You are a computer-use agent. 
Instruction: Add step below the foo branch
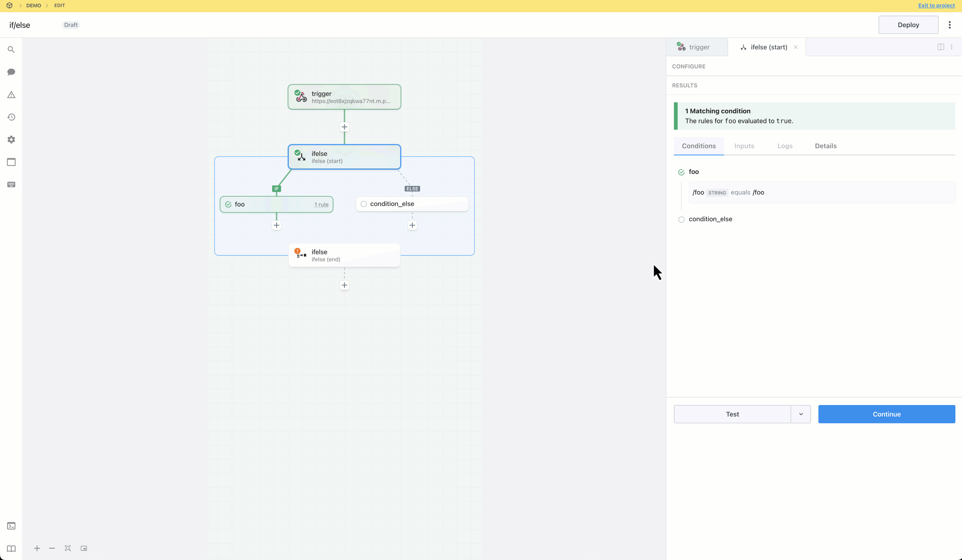(x=276, y=225)
